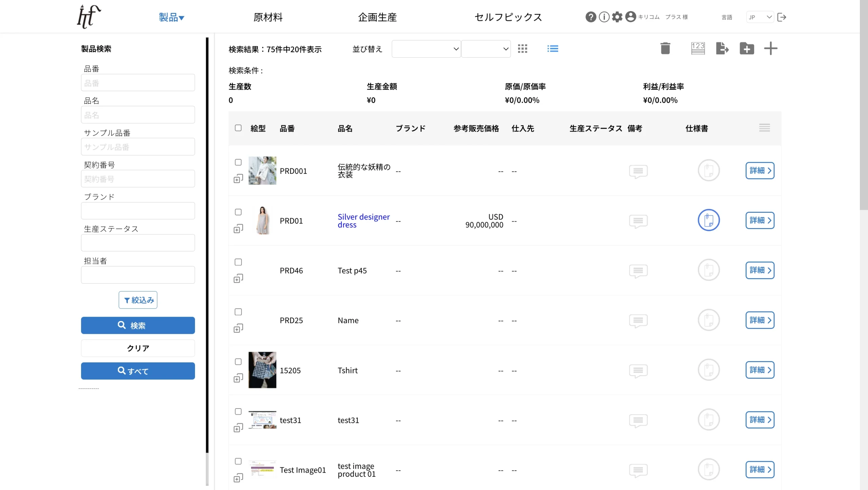This screenshot has height=490, width=868.
Task: Click the 品名 input field
Action: (138, 115)
